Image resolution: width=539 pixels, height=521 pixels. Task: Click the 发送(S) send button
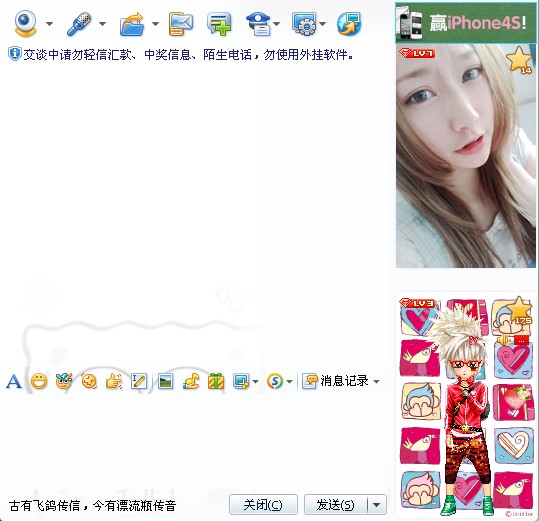click(336, 505)
